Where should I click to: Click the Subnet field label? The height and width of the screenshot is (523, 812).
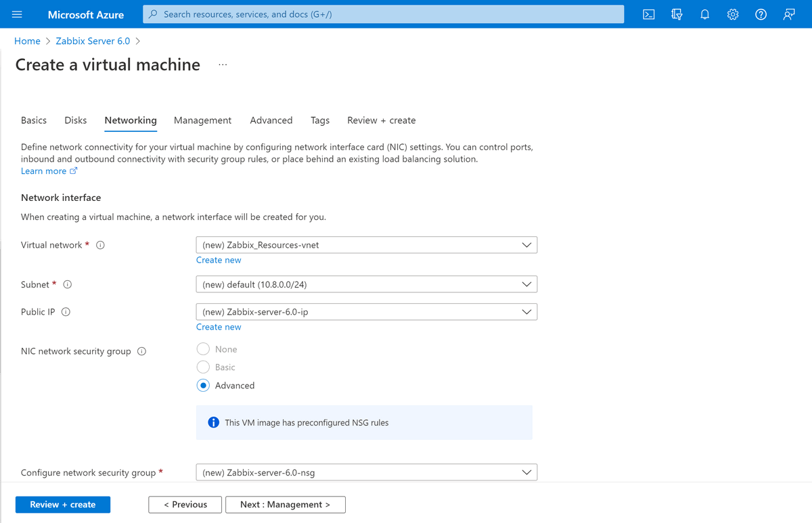tap(35, 285)
